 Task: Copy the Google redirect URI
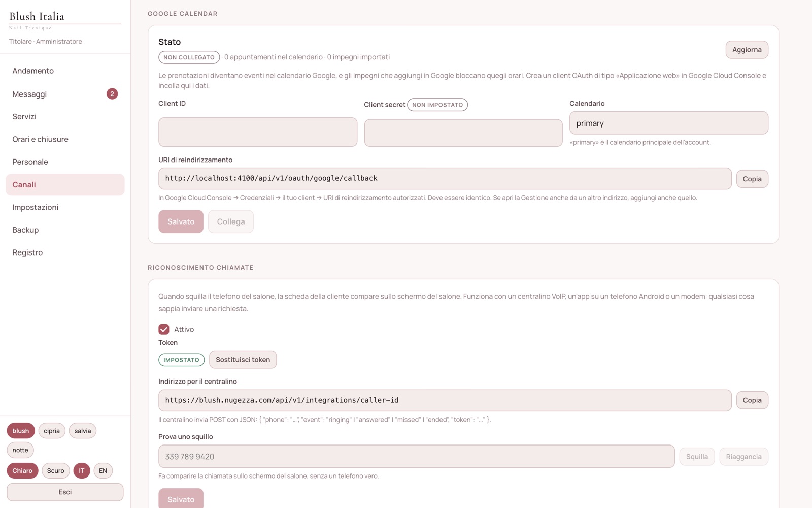pyautogui.click(x=752, y=179)
